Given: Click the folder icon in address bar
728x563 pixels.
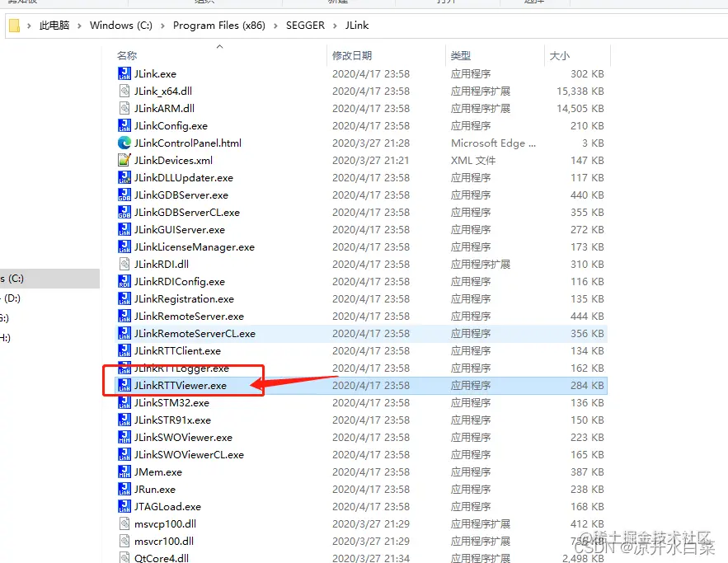Looking at the screenshot, I should click(14, 25).
